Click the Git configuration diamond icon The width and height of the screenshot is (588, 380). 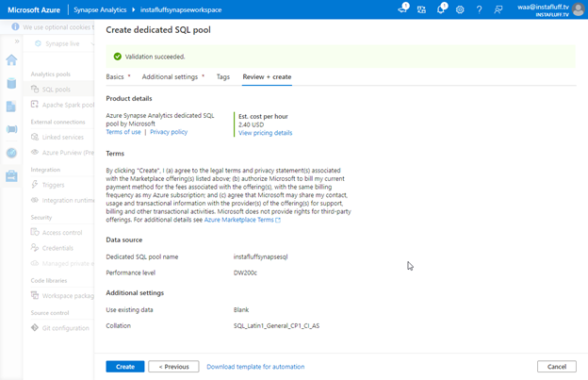(35, 328)
